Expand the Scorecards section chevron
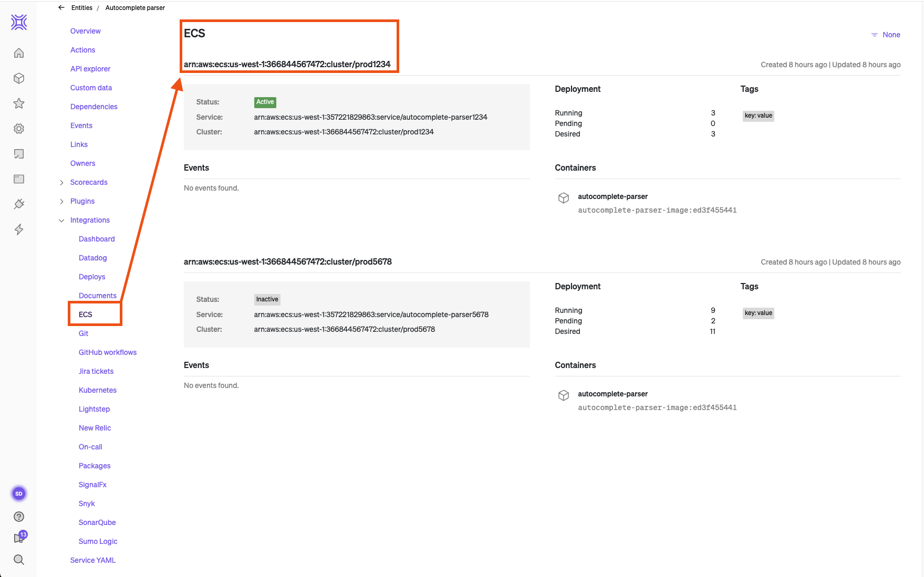The height and width of the screenshot is (577, 924). click(61, 183)
